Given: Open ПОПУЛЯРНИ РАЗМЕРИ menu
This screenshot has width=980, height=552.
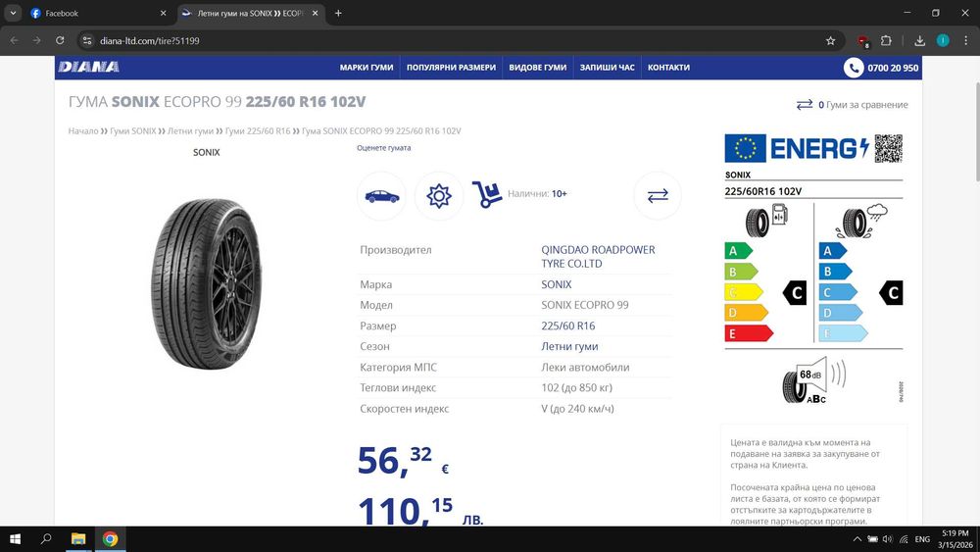Looking at the screenshot, I should (x=451, y=68).
